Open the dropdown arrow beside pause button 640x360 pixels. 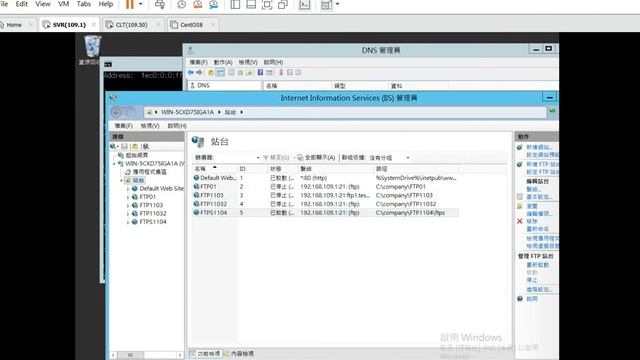coord(140,4)
